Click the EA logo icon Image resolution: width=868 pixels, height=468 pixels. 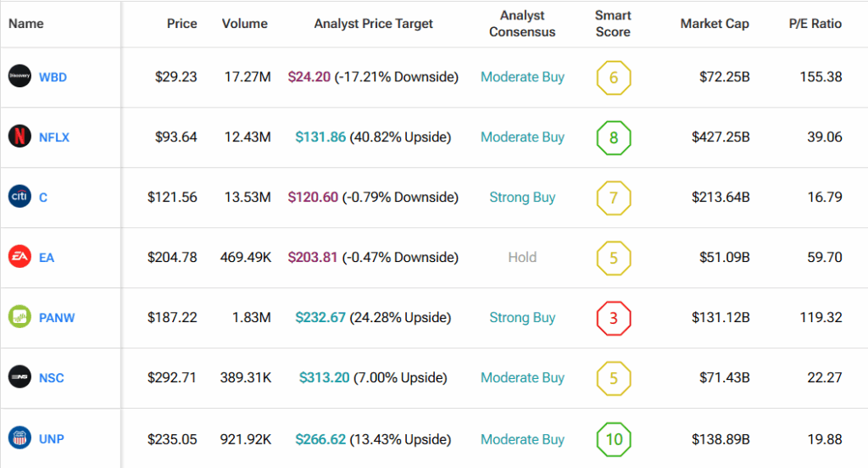[x=19, y=257]
